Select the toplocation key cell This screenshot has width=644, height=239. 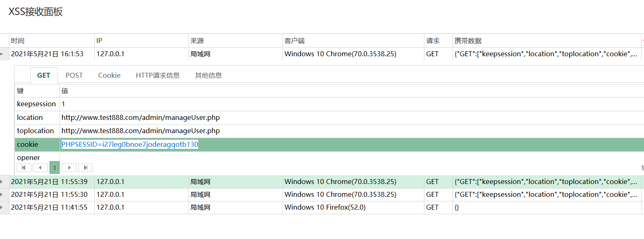(35, 131)
